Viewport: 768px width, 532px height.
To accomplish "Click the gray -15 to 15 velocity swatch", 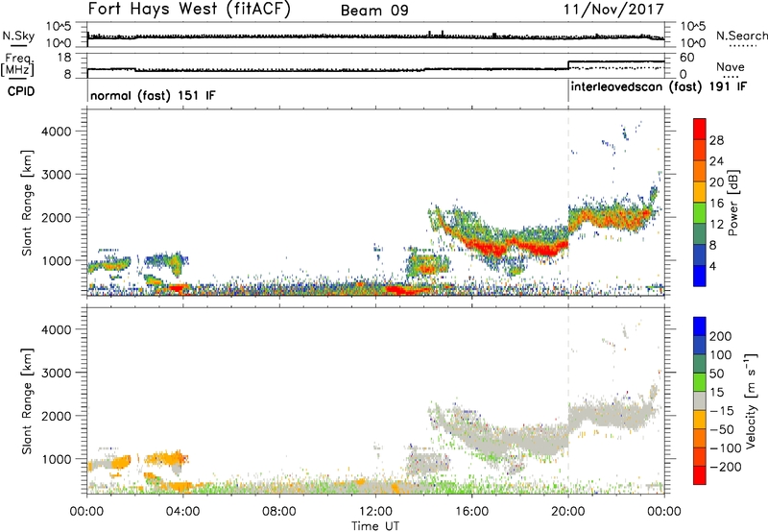I will pos(700,400).
